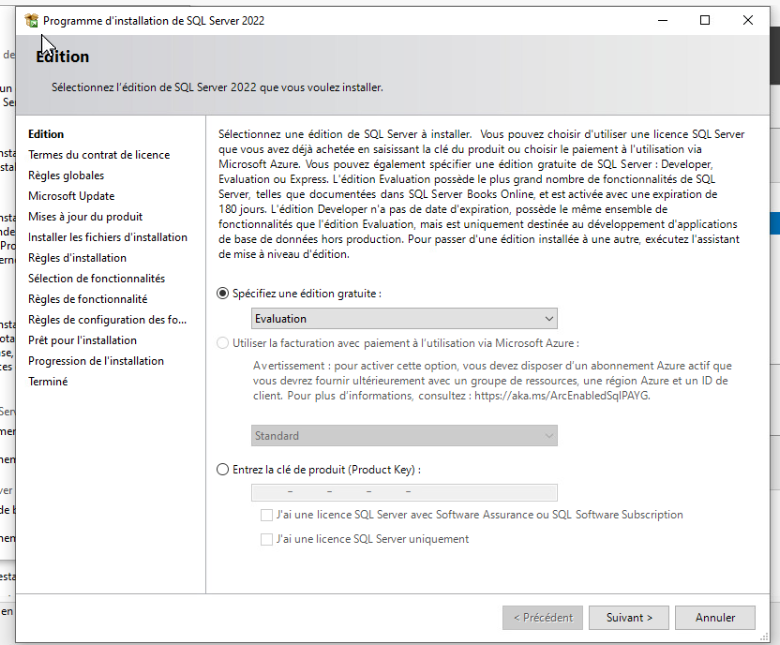
Task: Choose the enter product key radio button
Action: tap(222, 469)
